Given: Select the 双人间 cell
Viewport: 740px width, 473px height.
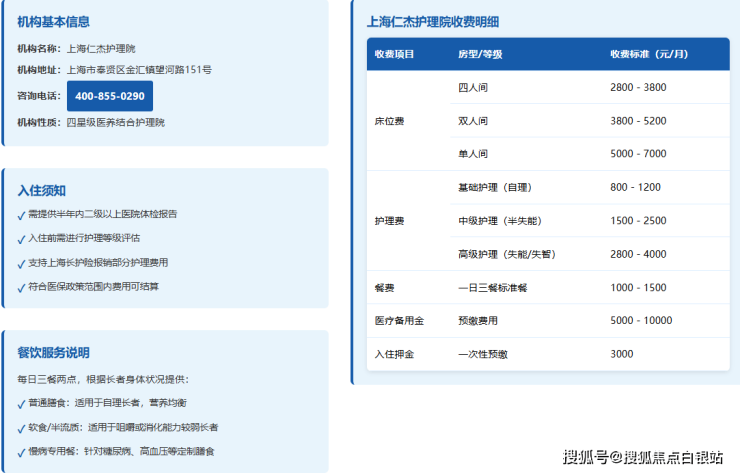Looking at the screenshot, I should 473,121.
